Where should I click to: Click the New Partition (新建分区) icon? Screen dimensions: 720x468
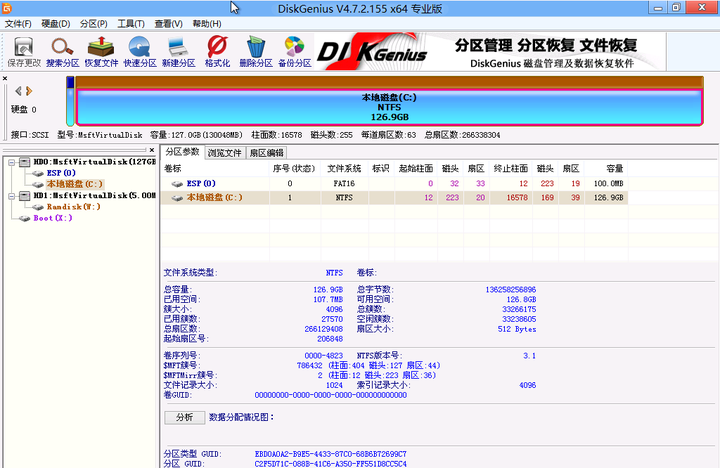click(x=179, y=52)
